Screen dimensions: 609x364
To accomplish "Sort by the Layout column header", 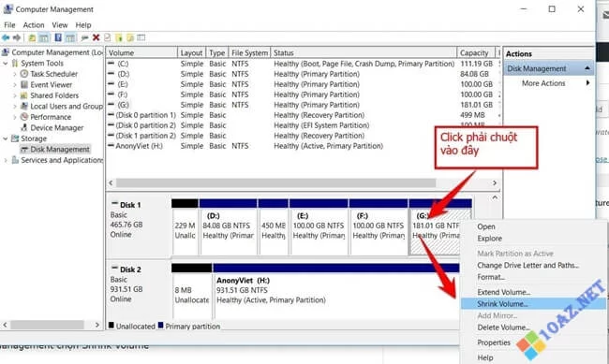I will pos(191,52).
